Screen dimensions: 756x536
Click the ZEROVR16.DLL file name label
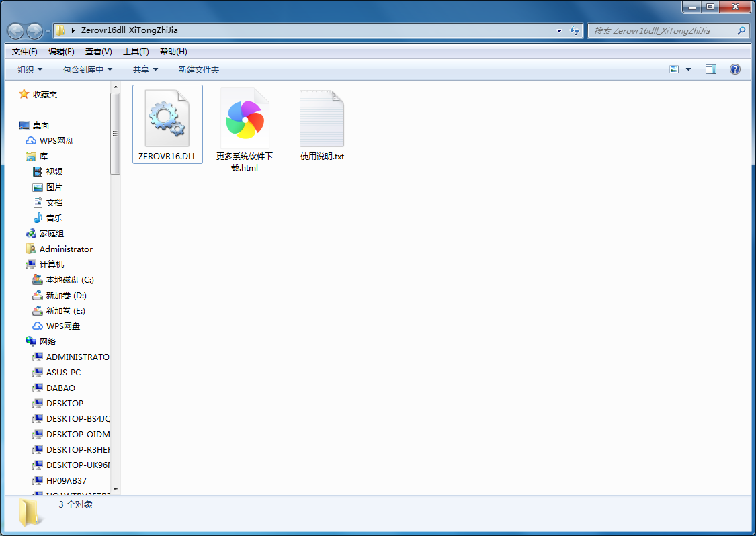[167, 157]
